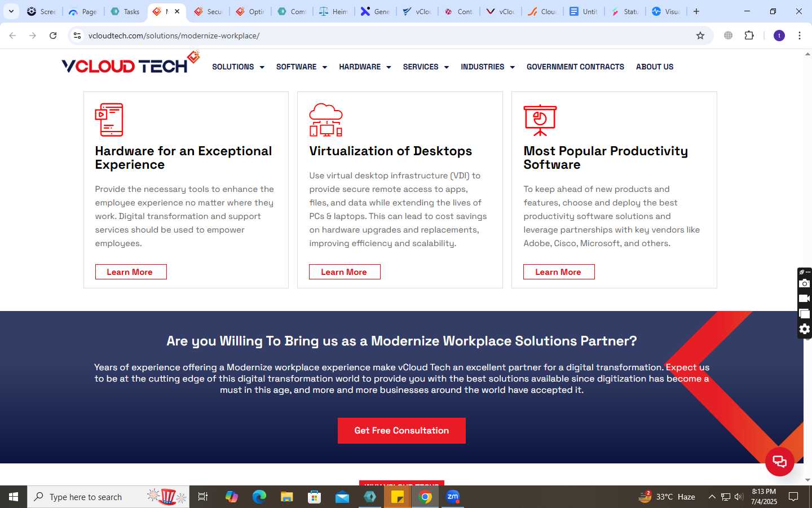Click the vCloud Tech logo
This screenshot has width=812, height=508.
pos(131,63)
